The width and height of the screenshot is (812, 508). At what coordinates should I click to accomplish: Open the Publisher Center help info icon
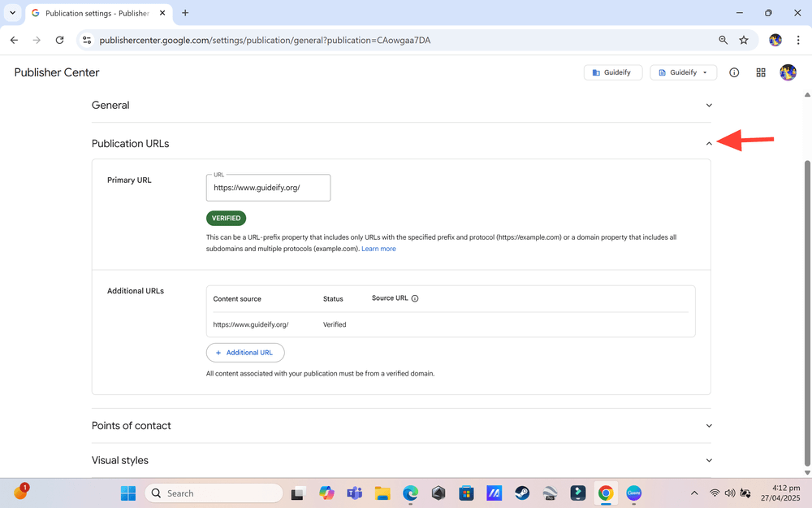click(x=734, y=72)
